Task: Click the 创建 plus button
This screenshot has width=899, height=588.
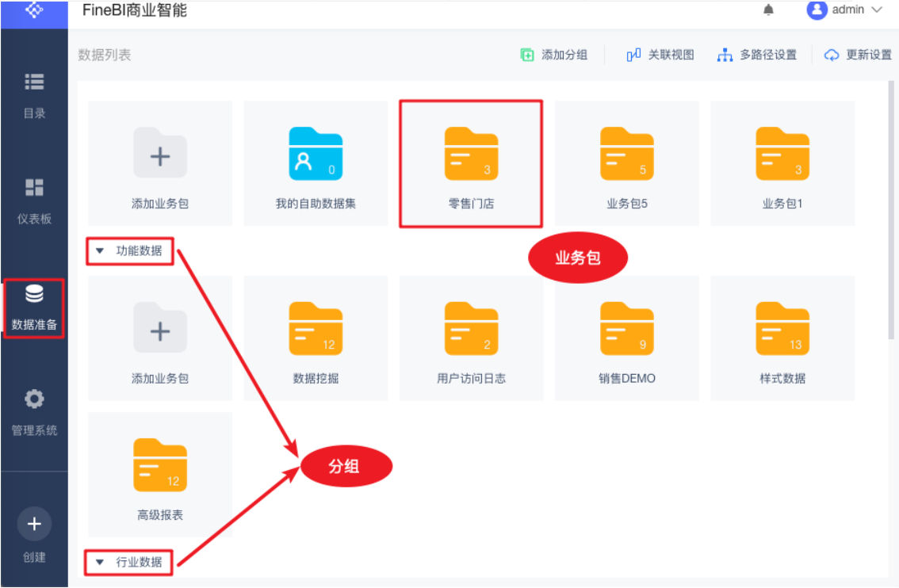Action: [x=34, y=524]
